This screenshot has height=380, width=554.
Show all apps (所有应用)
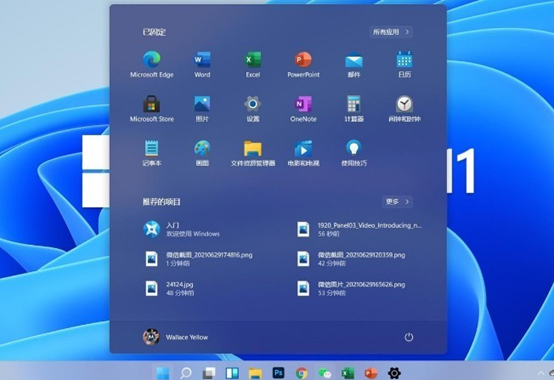pos(391,32)
